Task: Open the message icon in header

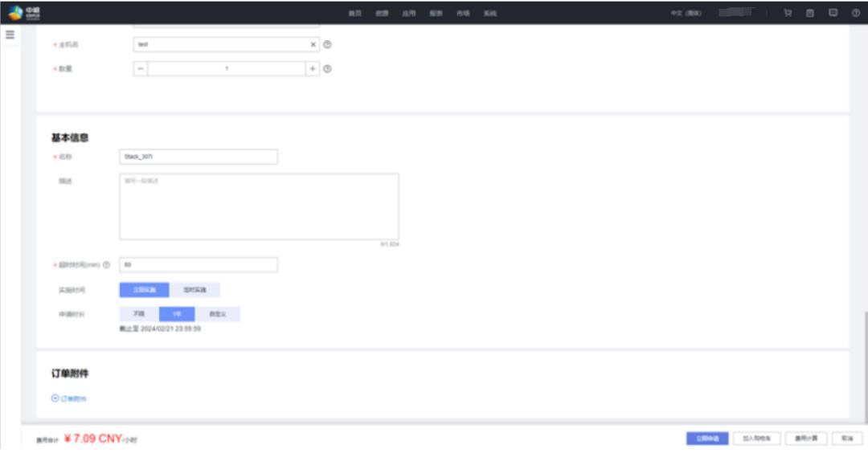Action: pyautogui.click(x=833, y=13)
